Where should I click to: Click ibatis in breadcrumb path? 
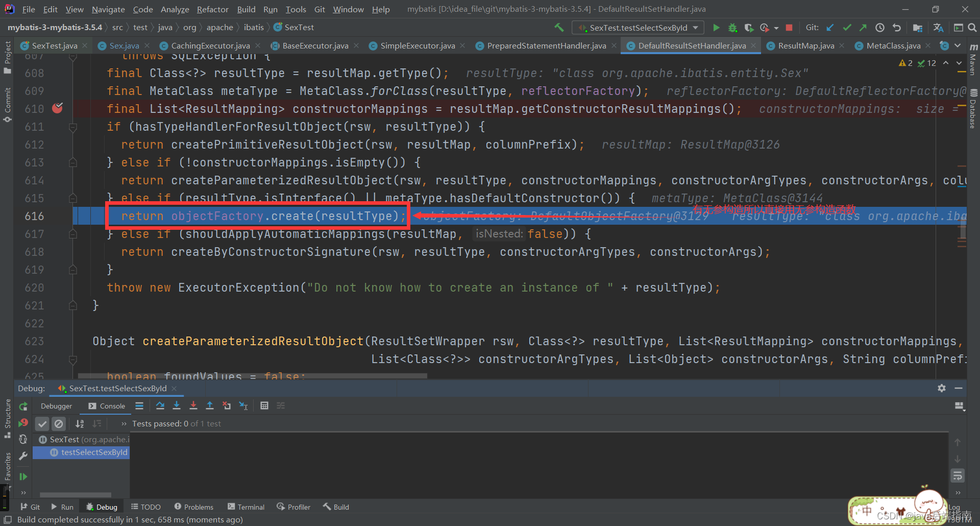point(254,27)
